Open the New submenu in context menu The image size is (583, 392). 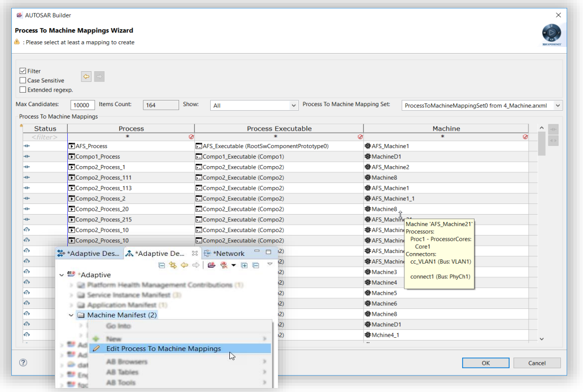click(x=180, y=339)
